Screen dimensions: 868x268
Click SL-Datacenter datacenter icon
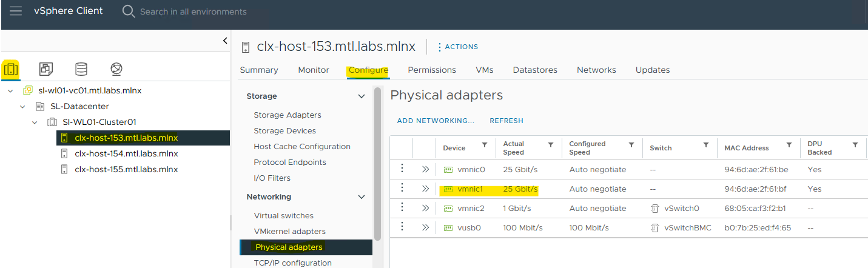coord(40,106)
